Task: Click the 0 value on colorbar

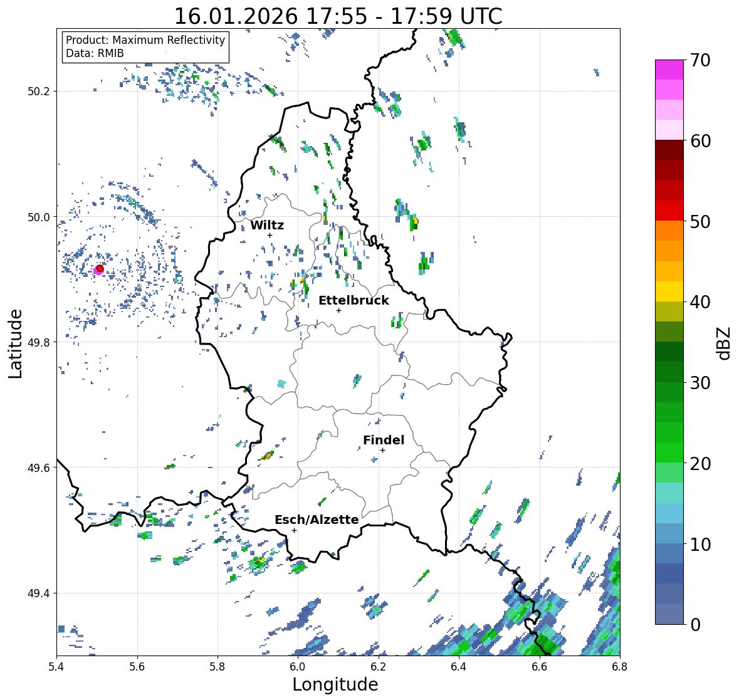Action: click(695, 625)
